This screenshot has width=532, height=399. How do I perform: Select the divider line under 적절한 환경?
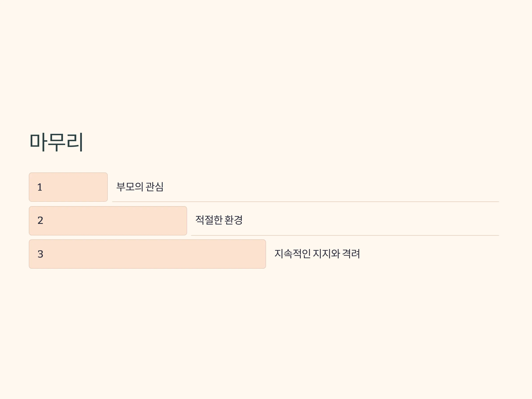[x=345, y=235]
